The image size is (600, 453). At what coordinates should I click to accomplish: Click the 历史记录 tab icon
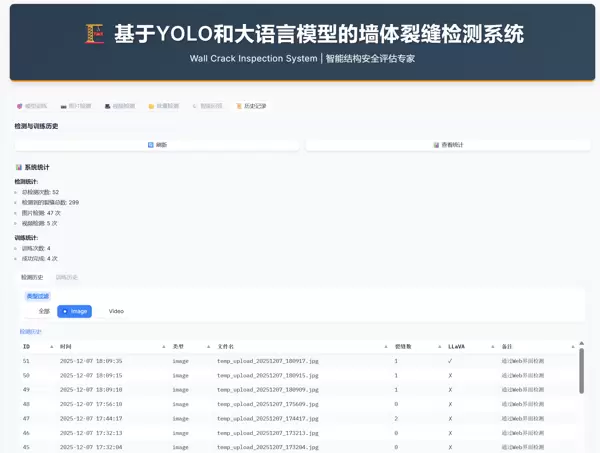(238, 105)
